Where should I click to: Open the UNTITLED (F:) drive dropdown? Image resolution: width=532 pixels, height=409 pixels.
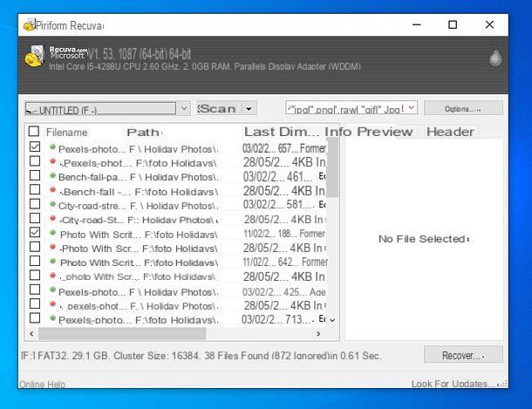184,108
